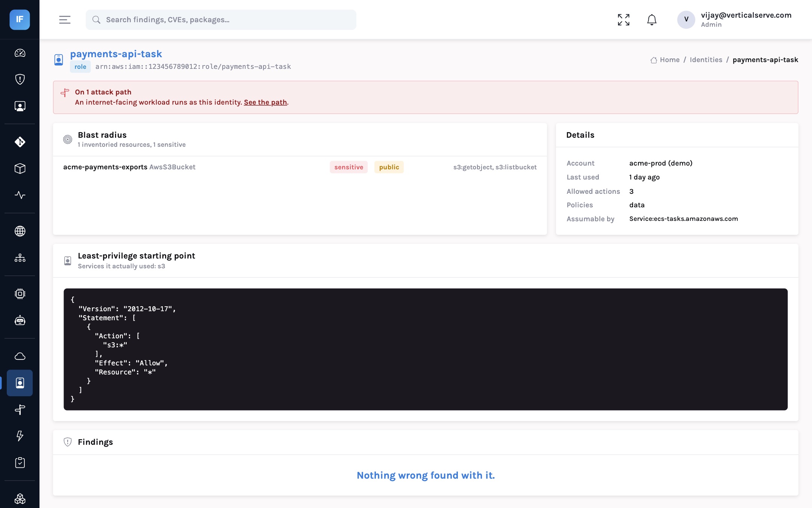
Task: Open the package cube sidebar icon
Action: [x=20, y=169]
